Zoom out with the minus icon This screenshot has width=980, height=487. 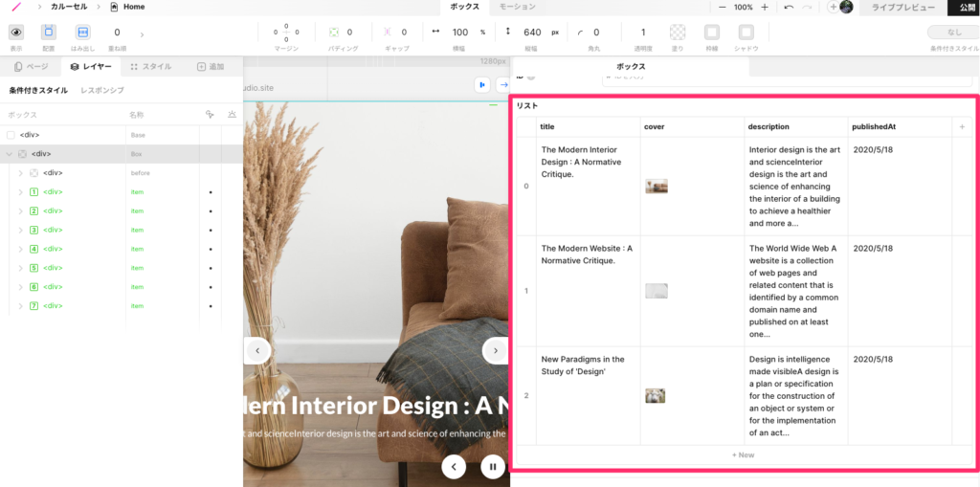(x=722, y=8)
